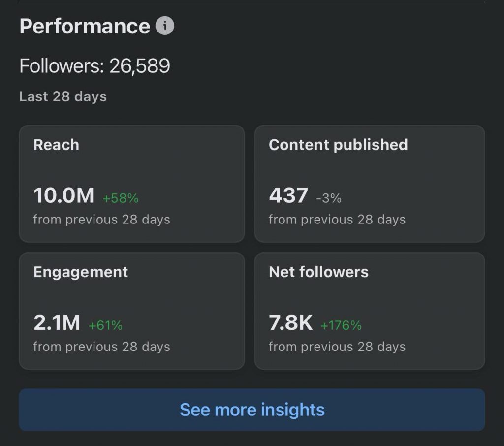Tap the Last 28 days period label

pyautogui.click(x=63, y=96)
